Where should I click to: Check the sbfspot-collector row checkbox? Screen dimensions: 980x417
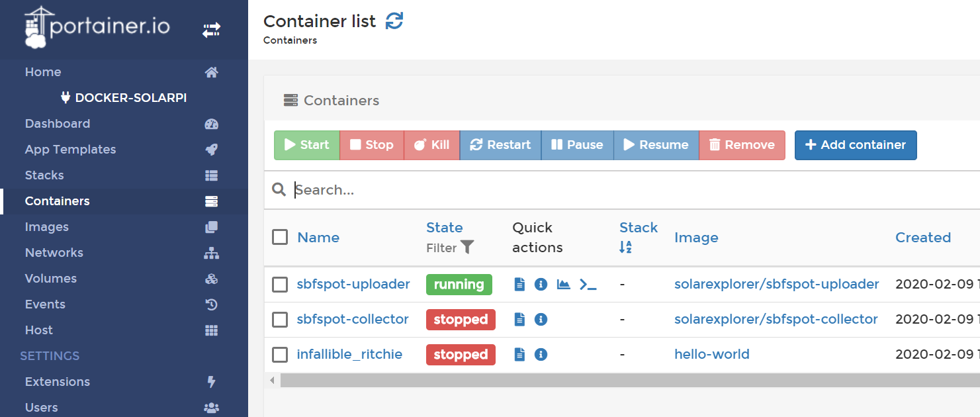280,320
